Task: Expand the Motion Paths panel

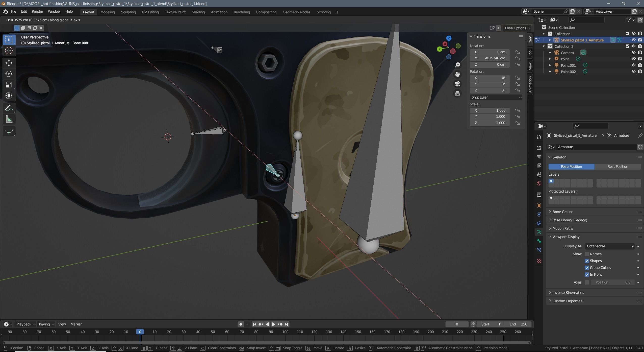Action: click(563, 228)
